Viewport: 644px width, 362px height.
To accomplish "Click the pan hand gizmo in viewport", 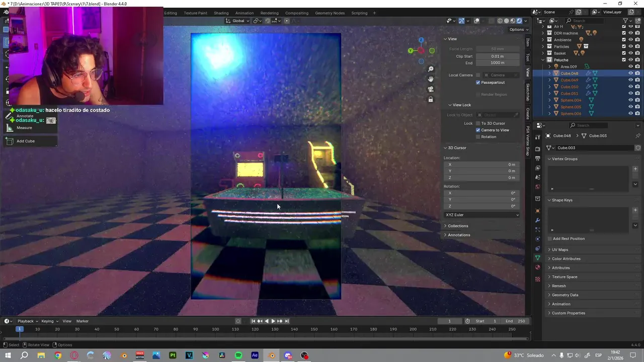I will 431,79.
